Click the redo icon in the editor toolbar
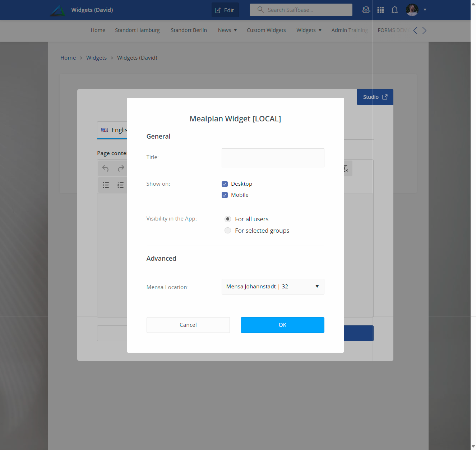Image resolution: width=476 pixels, height=450 pixels. (x=121, y=168)
